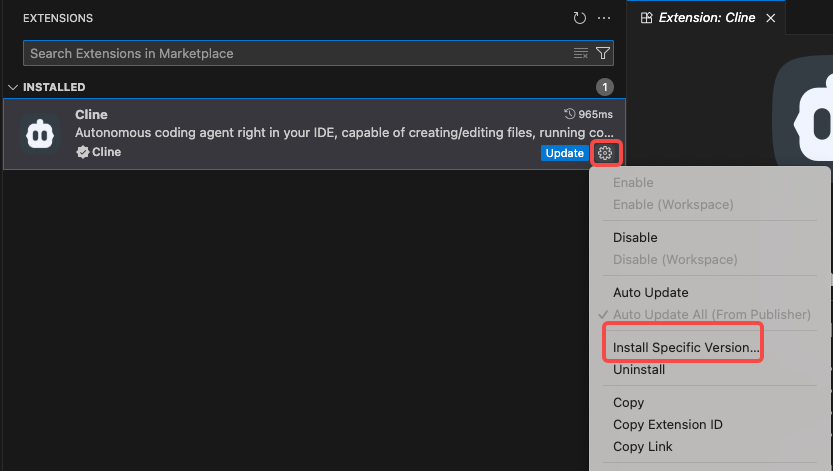Image resolution: width=833 pixels, height=471 pixels.
Task: Clear extensions search results icon
Action: click(x=581, y=53)
